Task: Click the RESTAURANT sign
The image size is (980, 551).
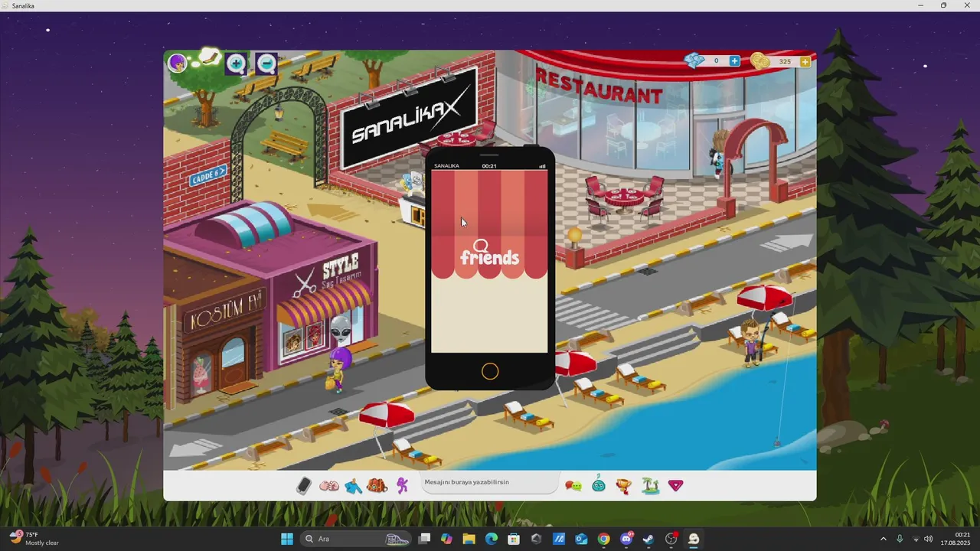Action: point(599,84)
